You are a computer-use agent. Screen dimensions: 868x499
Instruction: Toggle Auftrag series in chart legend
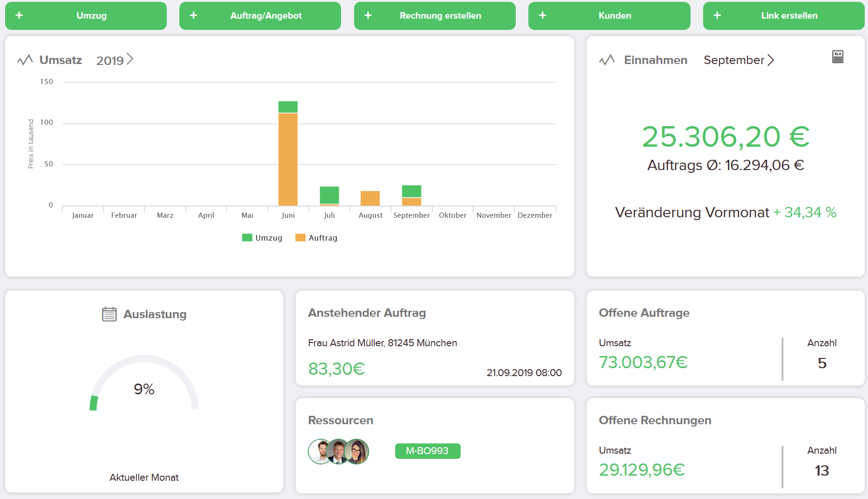tap(316, 238)
